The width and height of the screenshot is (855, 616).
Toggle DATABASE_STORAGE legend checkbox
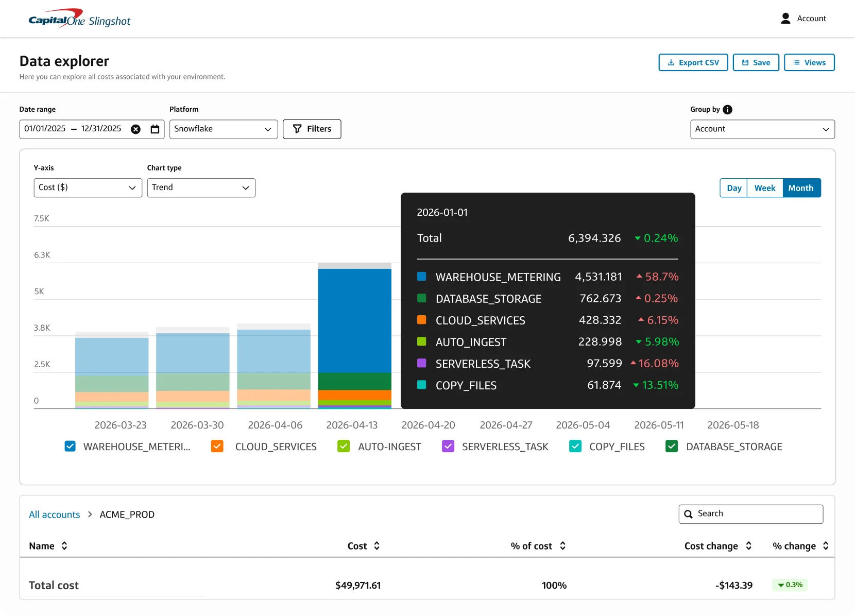tap(672, 446)
